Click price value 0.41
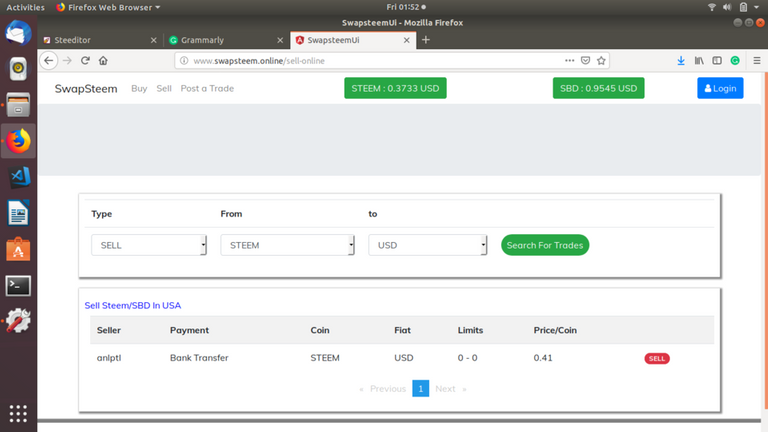This screenshot has width=768, height=432. coord(543,358)
